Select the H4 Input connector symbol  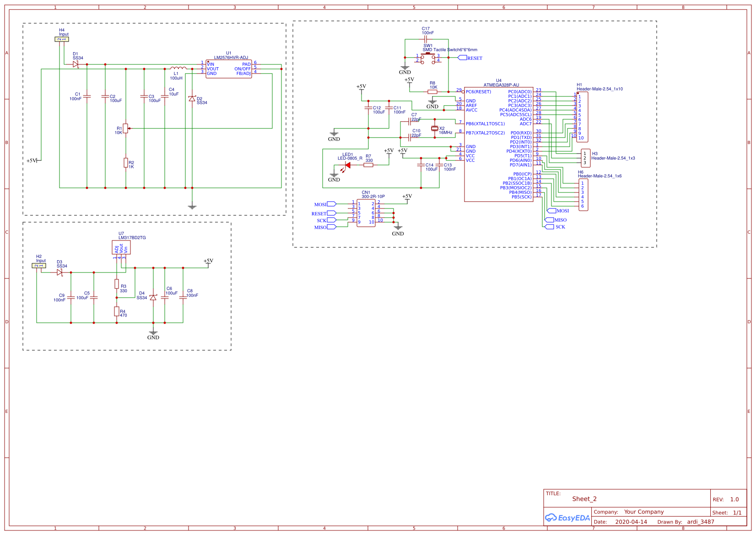[x=62, y=39]
